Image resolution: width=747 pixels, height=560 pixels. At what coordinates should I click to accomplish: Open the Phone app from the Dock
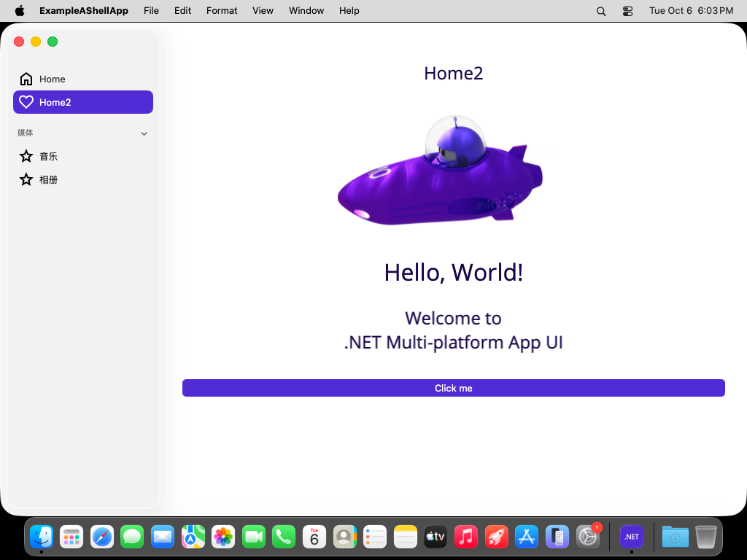pos(284,537)
